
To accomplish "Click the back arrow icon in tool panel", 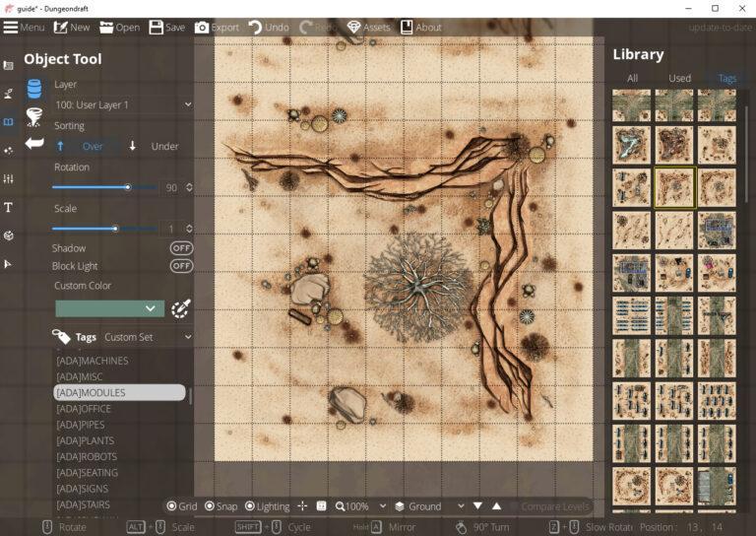I will click(34, 144).
